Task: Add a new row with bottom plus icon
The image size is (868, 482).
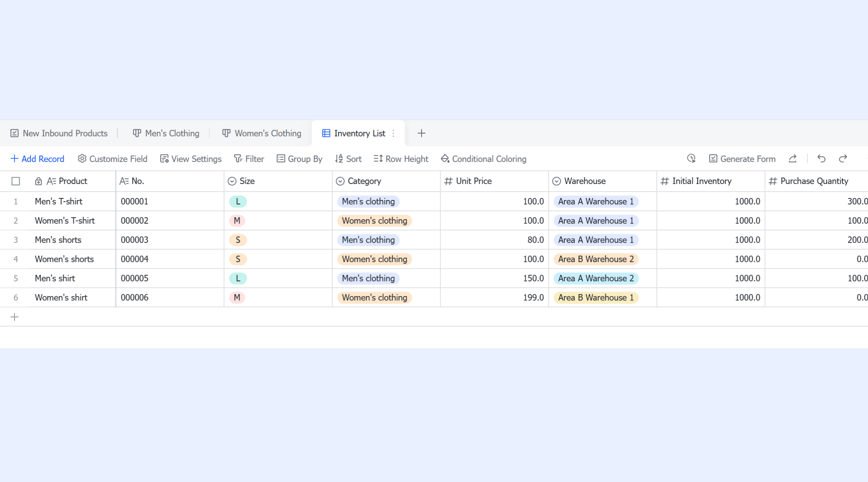Action: tap(14, 317)
